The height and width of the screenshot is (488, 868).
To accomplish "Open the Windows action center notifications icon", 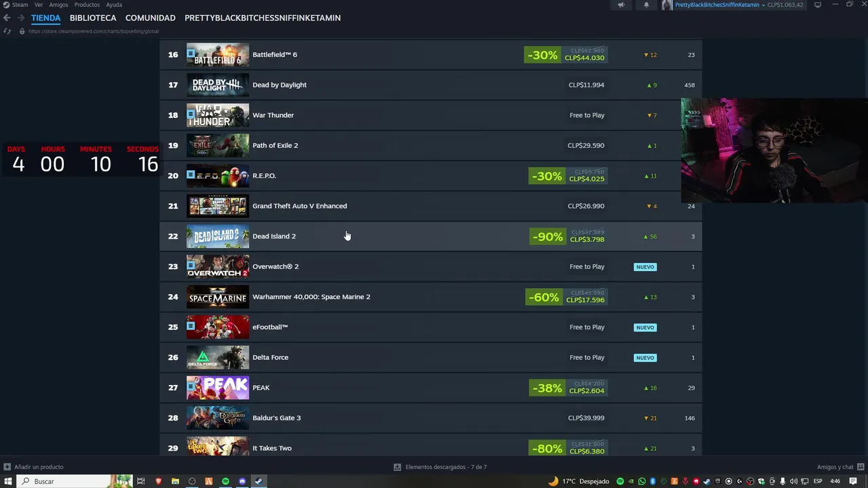I will 853,481.
